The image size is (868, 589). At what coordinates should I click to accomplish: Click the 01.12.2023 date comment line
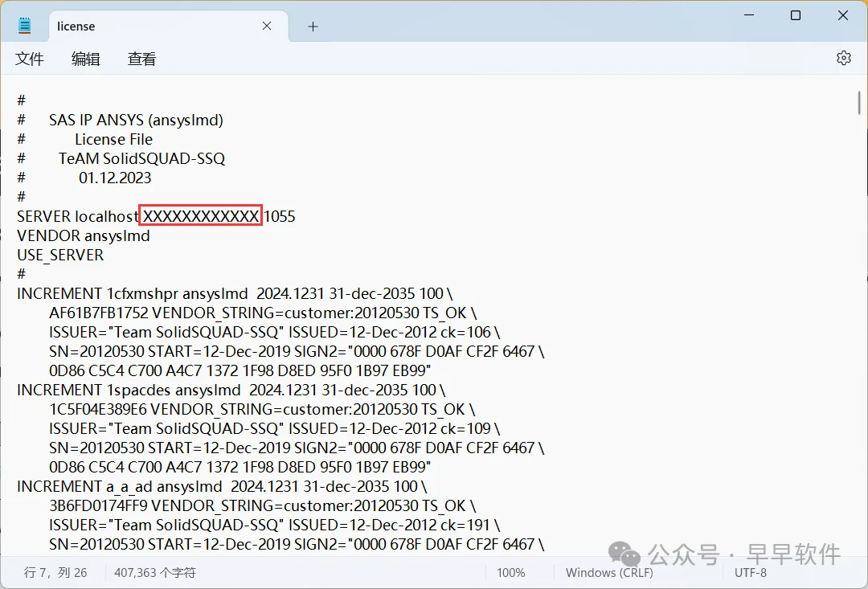84,178
